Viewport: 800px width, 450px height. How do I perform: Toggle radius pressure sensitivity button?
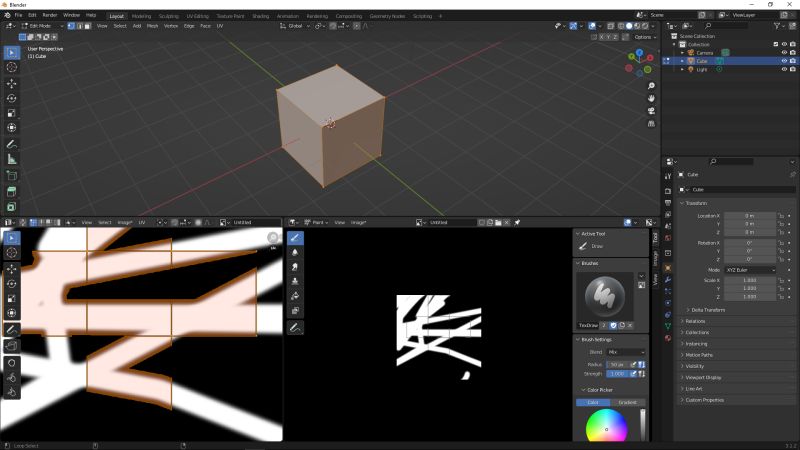(633, 364)
